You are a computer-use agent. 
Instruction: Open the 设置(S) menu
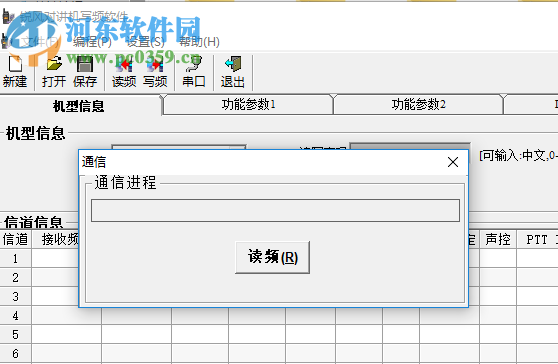pos(146,42)
